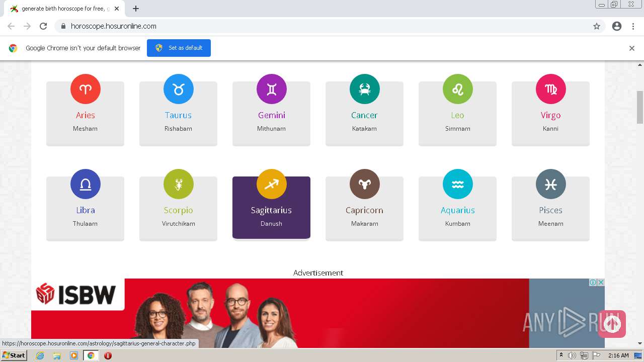Open the ad info icon on banner
Screen dimensions: 644x362
pyautogui.click(x=593, y=283)
